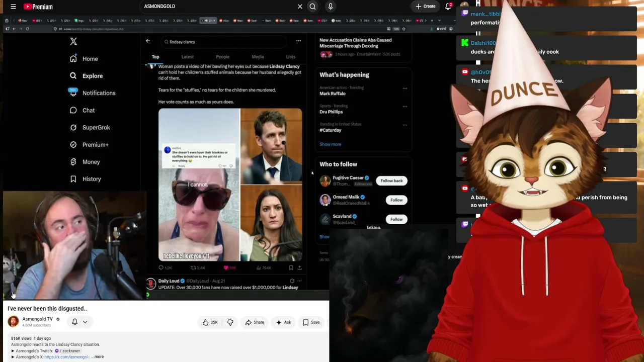This screenshot has height=362, width=644.
Task: Open Daily Loud profile avatar
Action: (150, 284)
